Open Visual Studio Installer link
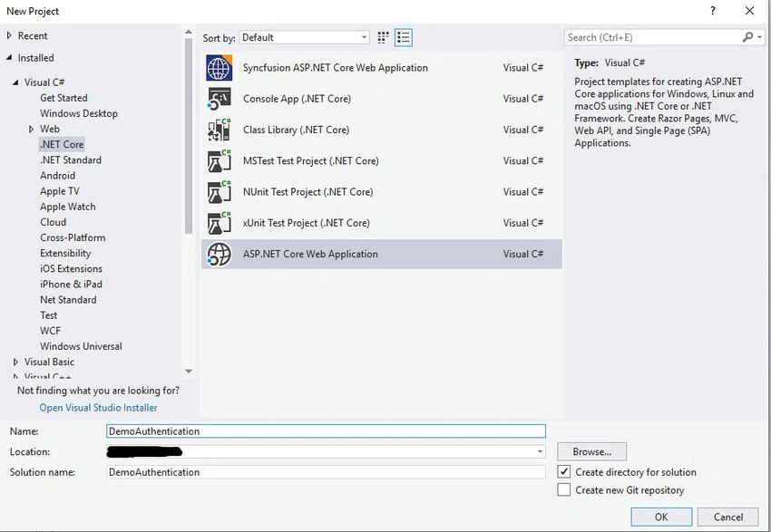This screenshot has height=532, width=771. 98,408
